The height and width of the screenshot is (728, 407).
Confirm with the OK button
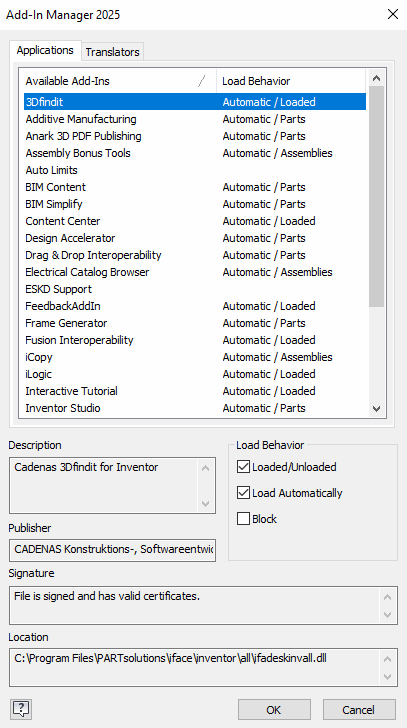click(274, 709)
